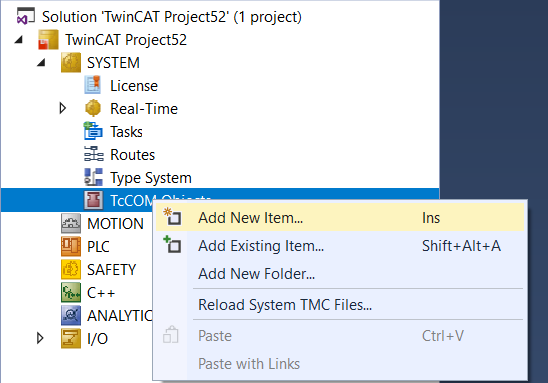548x383 pixels.
Task: Click the License node icon
Action: coord(93,85)
